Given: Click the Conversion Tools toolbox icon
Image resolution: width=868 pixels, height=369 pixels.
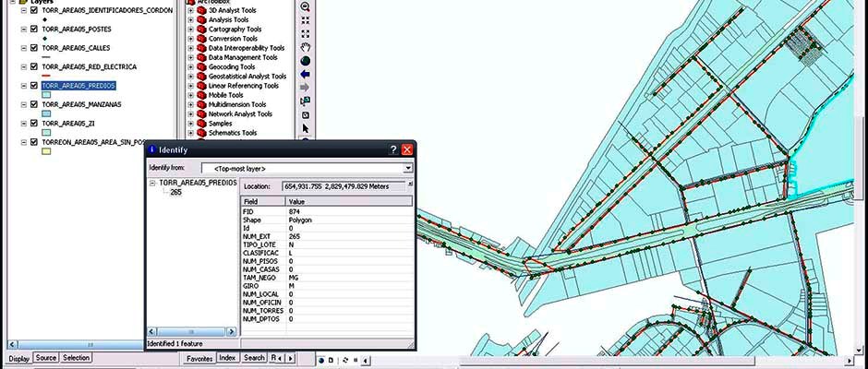Looking at the screenshot, I should point(201,38).
